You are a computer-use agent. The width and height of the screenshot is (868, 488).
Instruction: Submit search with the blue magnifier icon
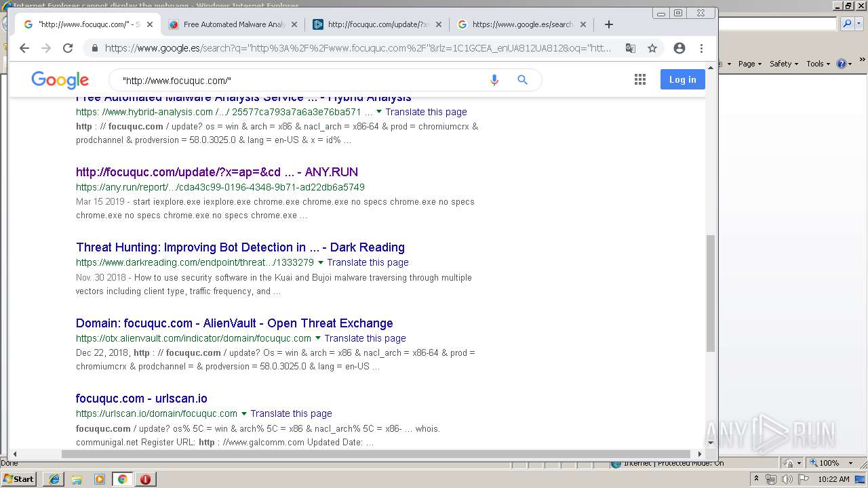[522, 80]
